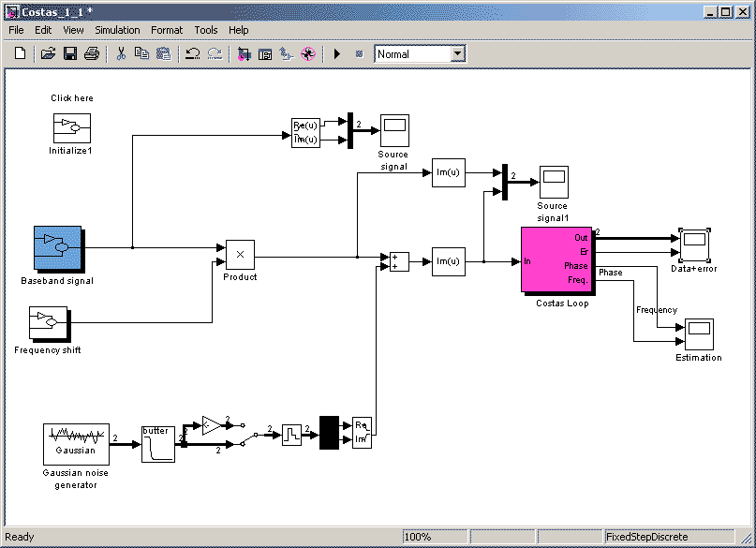Image resolution: width=756 pixels, height=548 pixels.
Task: Select the Gaussian noise generator block
Action: pyautogui.click(x=76, y=444)
